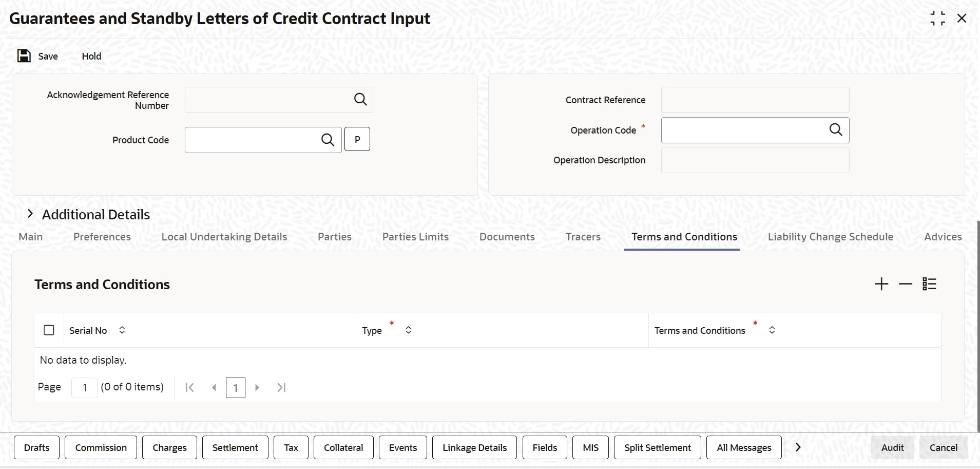Show more bottom buttons with right chevron
980x469 pixels.
tap(798, 447)
